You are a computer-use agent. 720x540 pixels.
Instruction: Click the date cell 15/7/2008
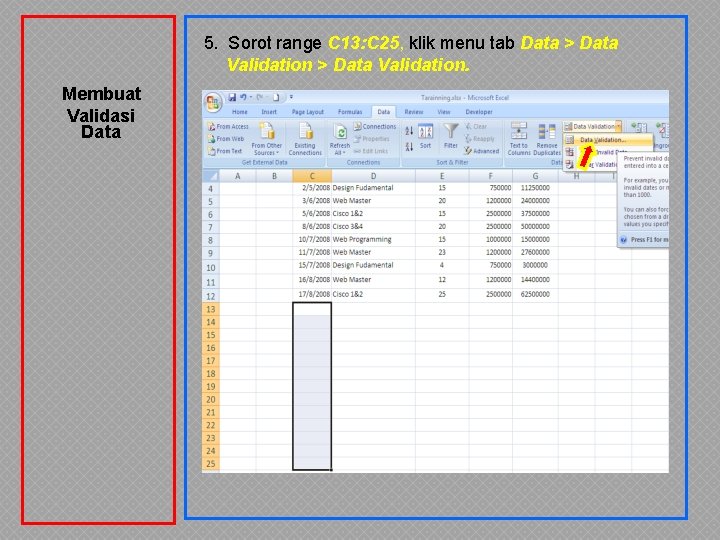tap(312, 265)
